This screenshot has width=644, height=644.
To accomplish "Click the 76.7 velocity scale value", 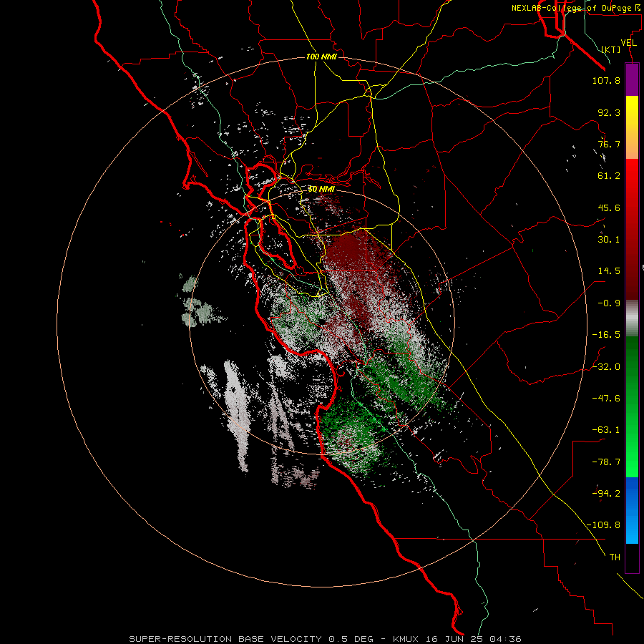I will [609, 144].
